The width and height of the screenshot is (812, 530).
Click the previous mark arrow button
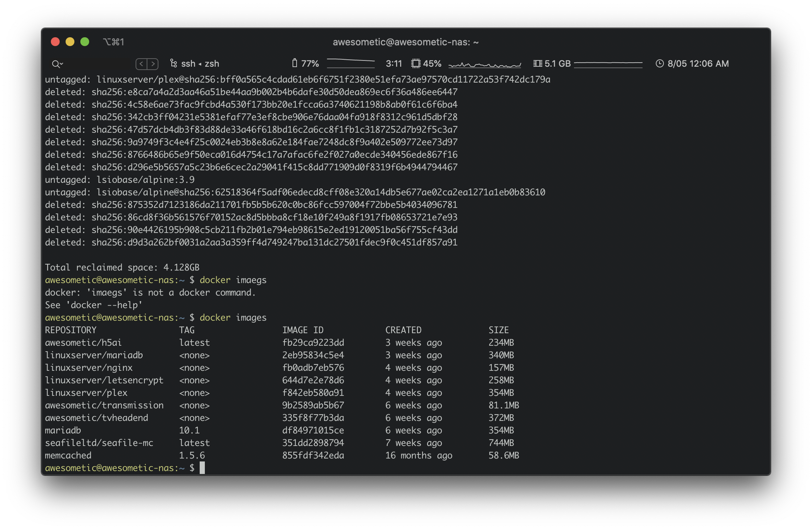(x=141, y=64)
